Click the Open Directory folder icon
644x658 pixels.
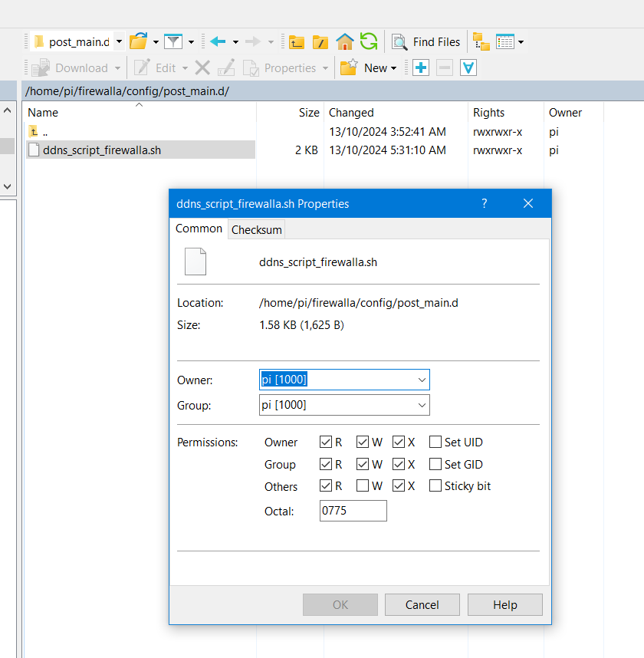coord(138,41)
